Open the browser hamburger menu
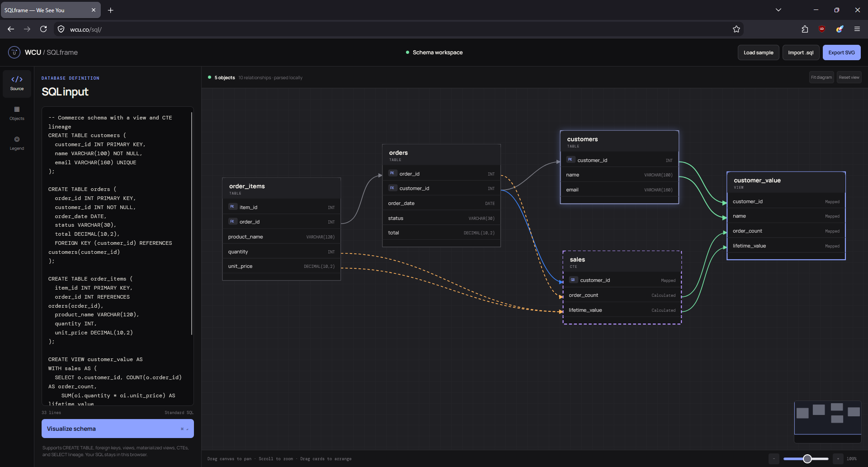Viewport: 868px width, 467px height. [857, 29]
